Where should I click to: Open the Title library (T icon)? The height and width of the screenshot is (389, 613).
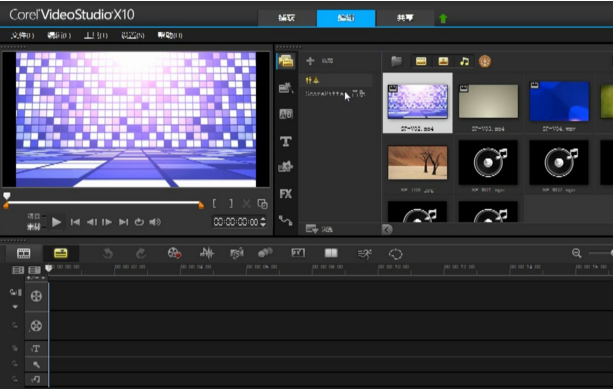(x=286, y=141)
